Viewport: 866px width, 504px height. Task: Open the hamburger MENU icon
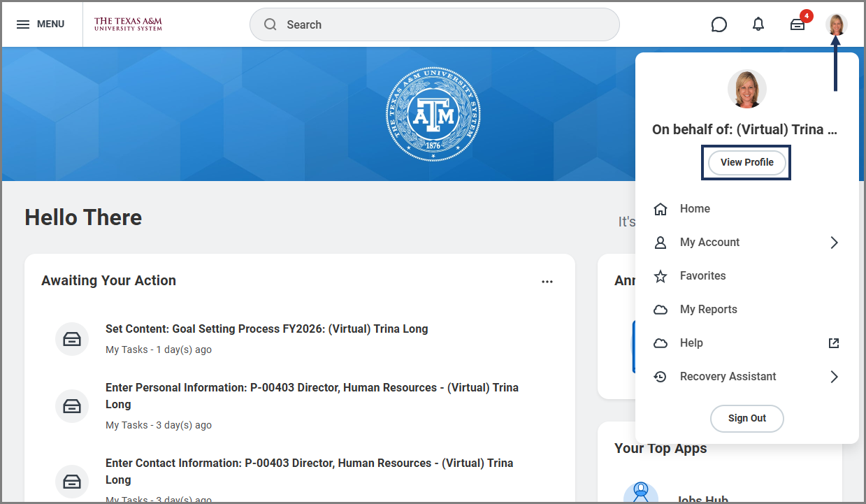pyautogui.click(x=23, y=24)
